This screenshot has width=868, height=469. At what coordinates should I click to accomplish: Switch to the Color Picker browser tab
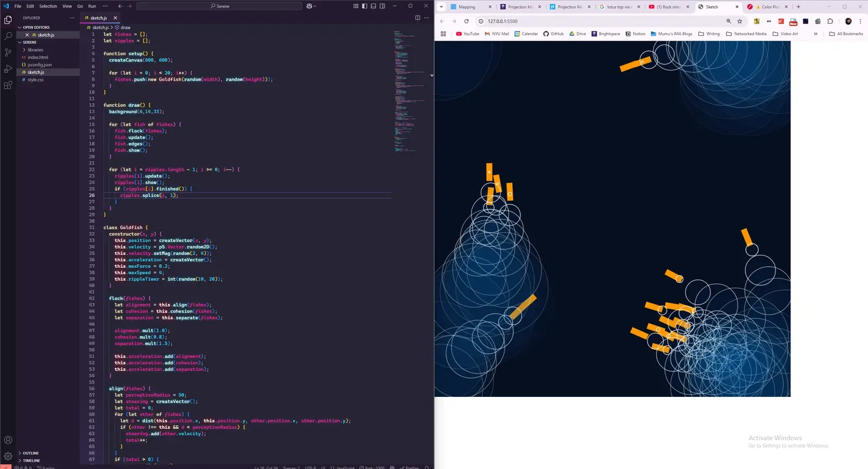click(770, 7)
